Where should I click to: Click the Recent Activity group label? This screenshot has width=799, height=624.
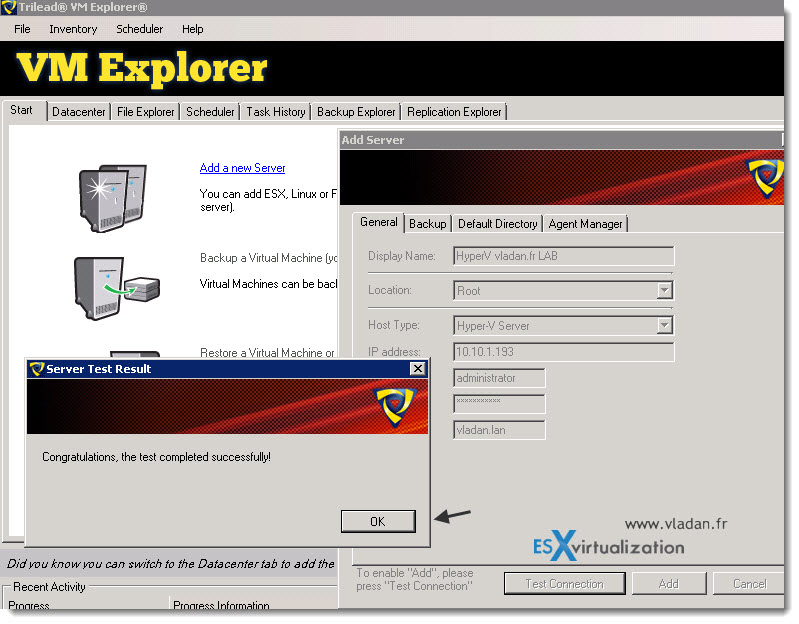pos(49,587)
